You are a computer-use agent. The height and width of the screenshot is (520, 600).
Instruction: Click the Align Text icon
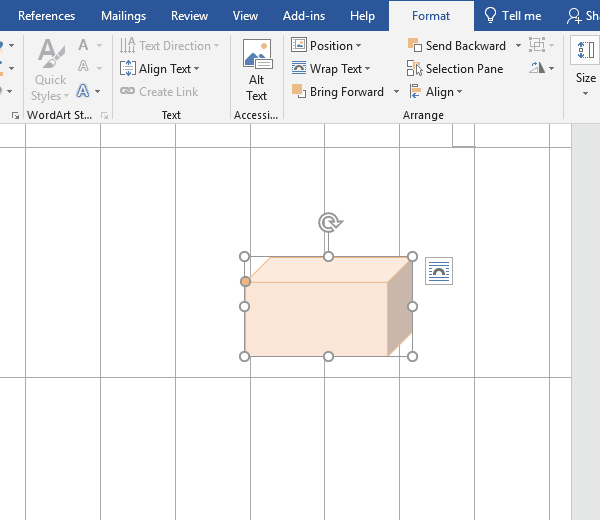click(127, 68)
